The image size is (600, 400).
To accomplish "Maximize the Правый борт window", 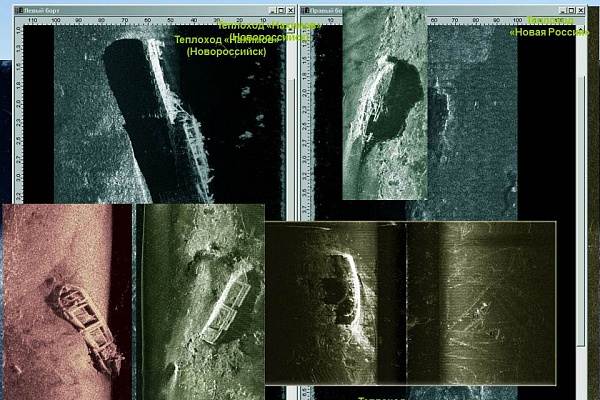I will 572,11.
